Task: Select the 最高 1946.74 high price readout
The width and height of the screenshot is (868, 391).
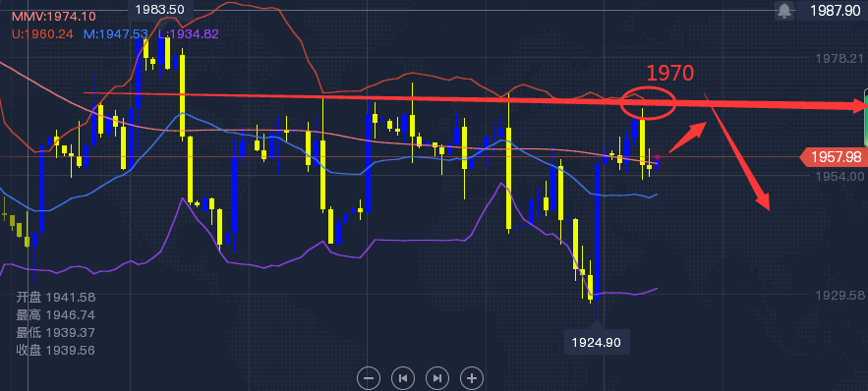Action: click(55, 315)
